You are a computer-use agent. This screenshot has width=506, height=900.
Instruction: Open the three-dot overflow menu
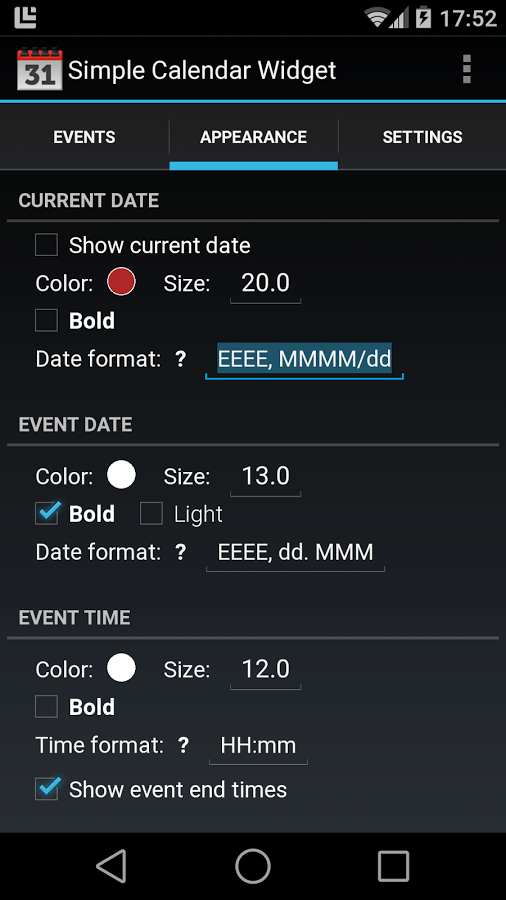466,69
